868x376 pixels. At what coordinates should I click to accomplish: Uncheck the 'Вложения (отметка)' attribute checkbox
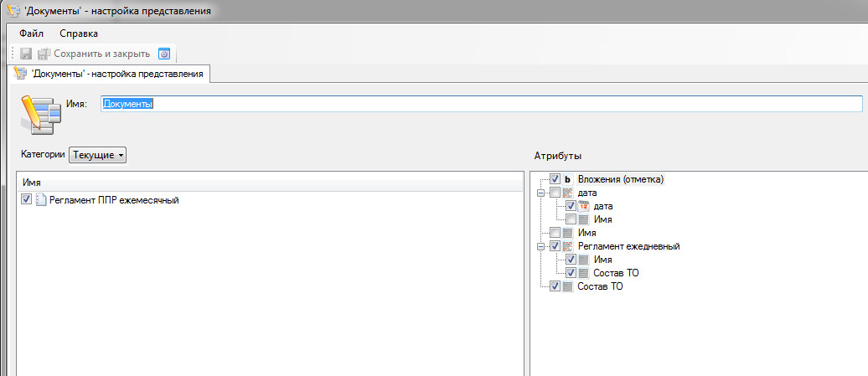pos(555,179)
